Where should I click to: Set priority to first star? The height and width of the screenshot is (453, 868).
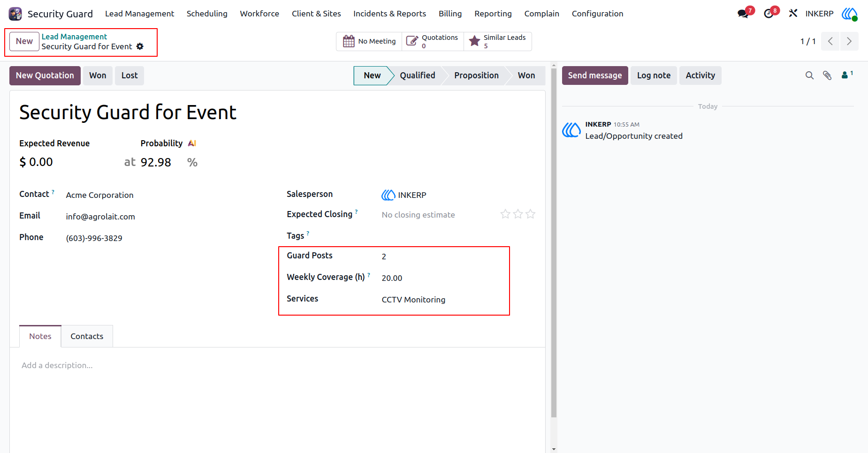505,214
